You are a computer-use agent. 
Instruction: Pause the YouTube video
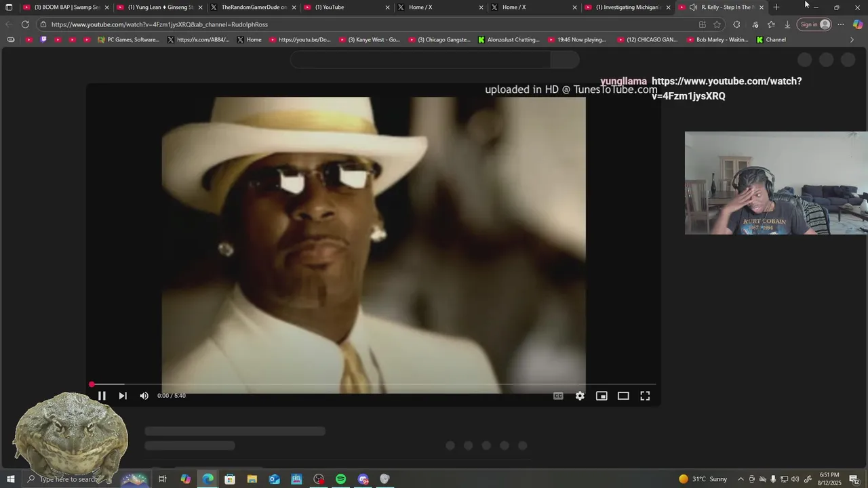102,396
